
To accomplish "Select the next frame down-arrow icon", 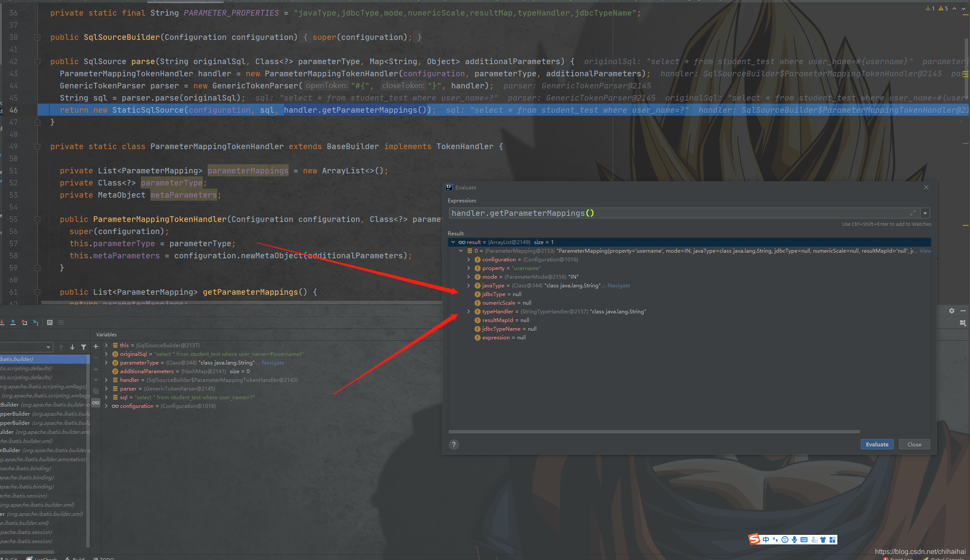I will [x=72, y=347].
